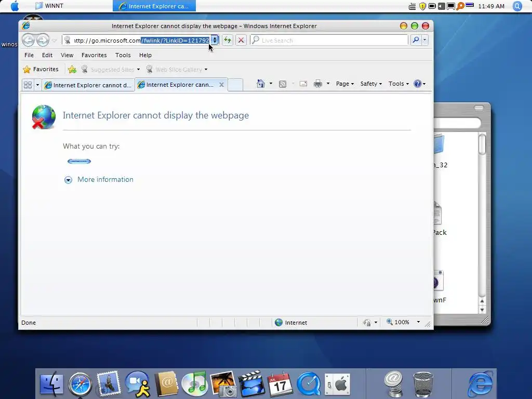Open the search provider options dropdown

click(424, 40)
